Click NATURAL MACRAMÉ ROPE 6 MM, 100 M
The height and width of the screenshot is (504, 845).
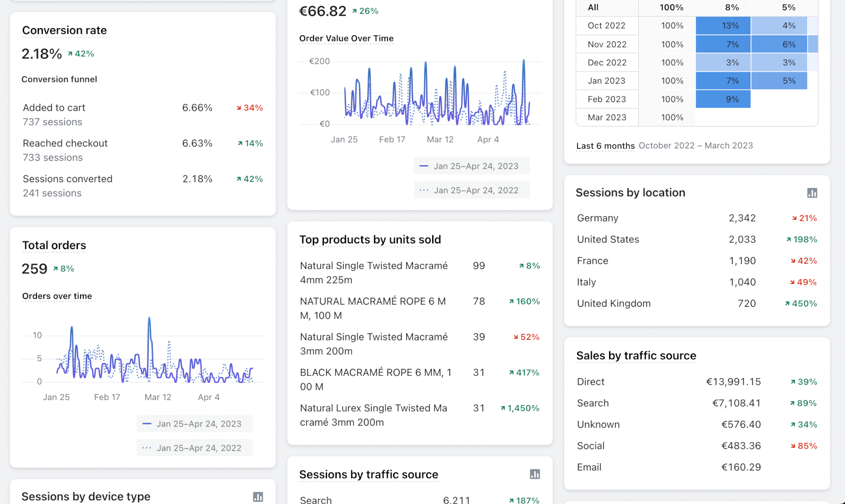pos(373,308)
